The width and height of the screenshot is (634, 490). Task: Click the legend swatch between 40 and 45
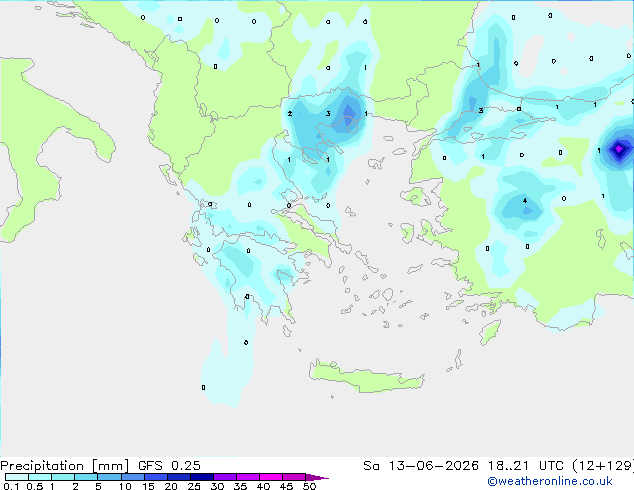[x=271, y=477]
